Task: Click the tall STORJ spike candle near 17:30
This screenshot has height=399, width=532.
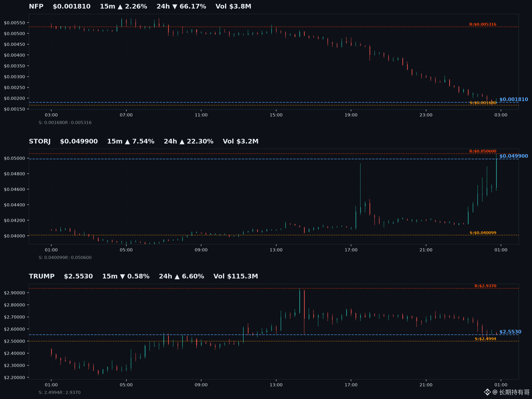Action: pyautogui.click(x=360, y=189)
